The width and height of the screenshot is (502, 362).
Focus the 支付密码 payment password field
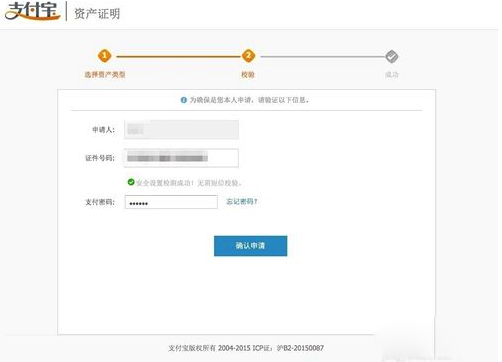point(171,202)
